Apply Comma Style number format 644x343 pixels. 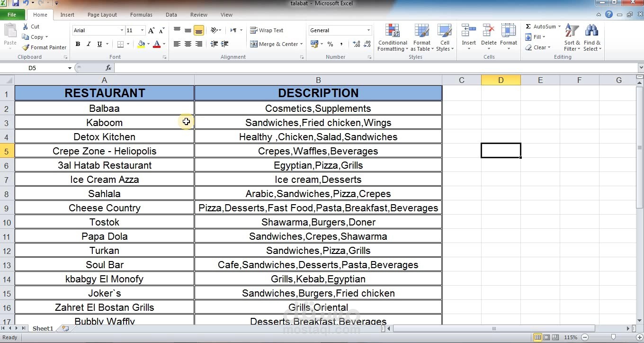pos(341,44)
